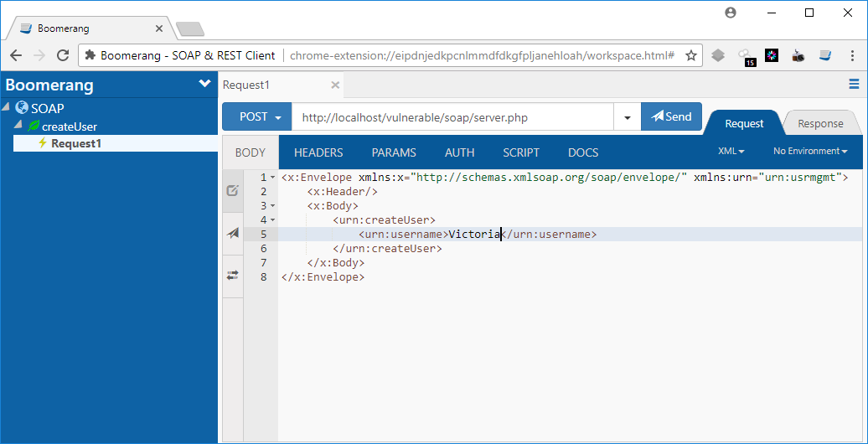
Task: Click the paper plane icon in the side strip
Action: point(233,233)
